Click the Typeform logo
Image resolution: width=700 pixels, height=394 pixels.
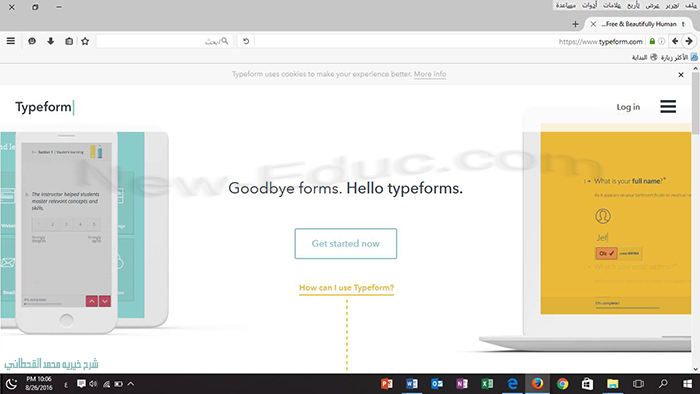tap(44, 107)
